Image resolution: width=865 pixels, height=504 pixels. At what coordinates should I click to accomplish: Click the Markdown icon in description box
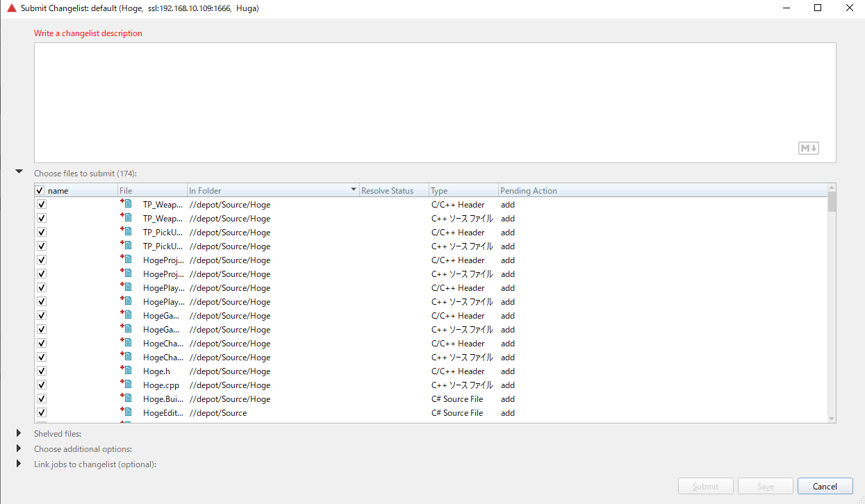tap(808, 148)
